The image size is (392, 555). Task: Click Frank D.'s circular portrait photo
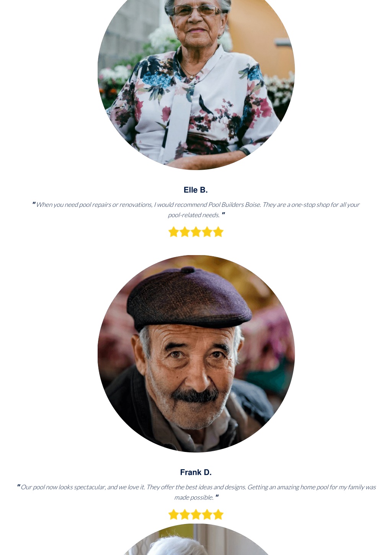tap(196, 354)
